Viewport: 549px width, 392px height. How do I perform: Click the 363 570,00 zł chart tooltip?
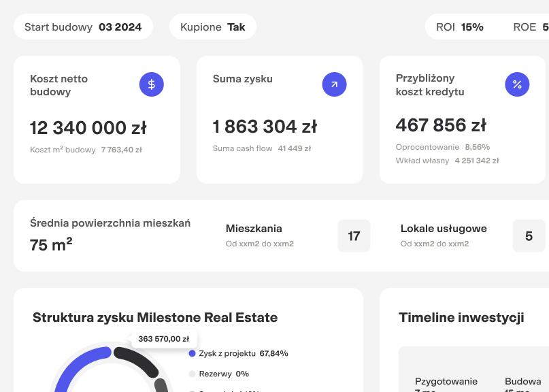(x=163, y=339)
